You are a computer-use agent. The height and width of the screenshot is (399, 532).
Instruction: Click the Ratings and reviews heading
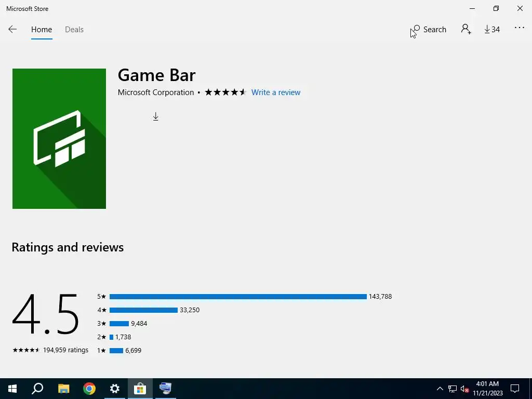tap(68, 247)
